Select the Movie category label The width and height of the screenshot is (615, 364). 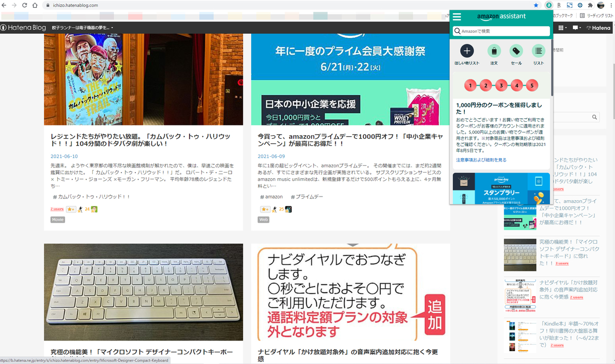57,220
